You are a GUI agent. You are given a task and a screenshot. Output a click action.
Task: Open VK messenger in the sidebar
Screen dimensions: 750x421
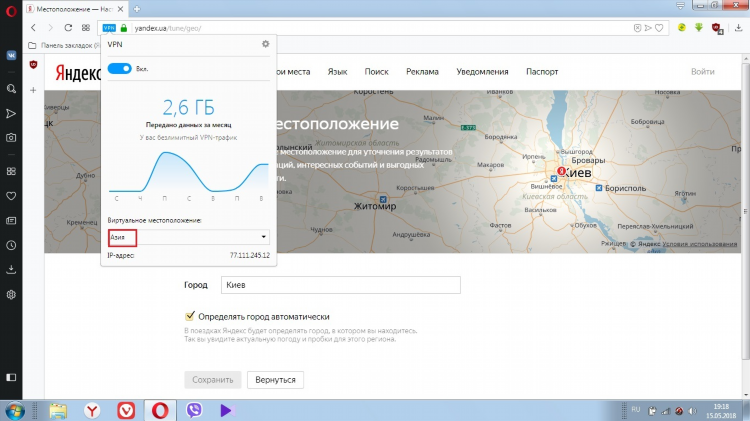[x=11, y=55]
